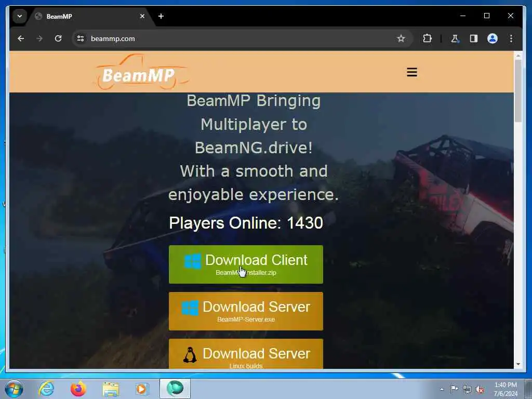
Task: Open the tab search dropdown arrow
Action: tap(20, 16)
